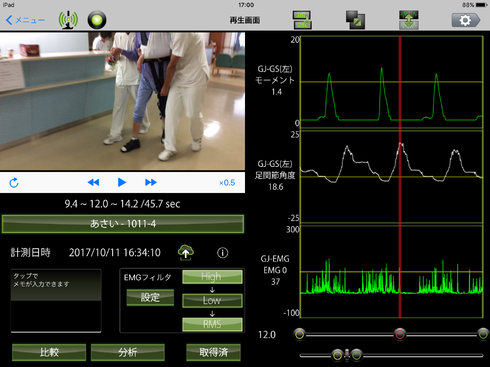This screenshot has height=367, width=490.
Task: Toggle the Low EMG filter
Action: coord(212,300)
